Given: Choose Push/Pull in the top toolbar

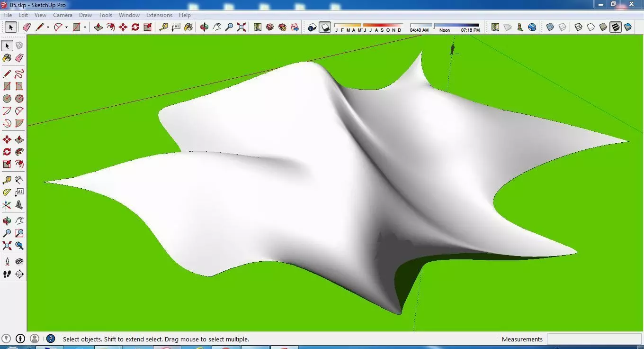Looking at the screenshot, I should 98,27.
